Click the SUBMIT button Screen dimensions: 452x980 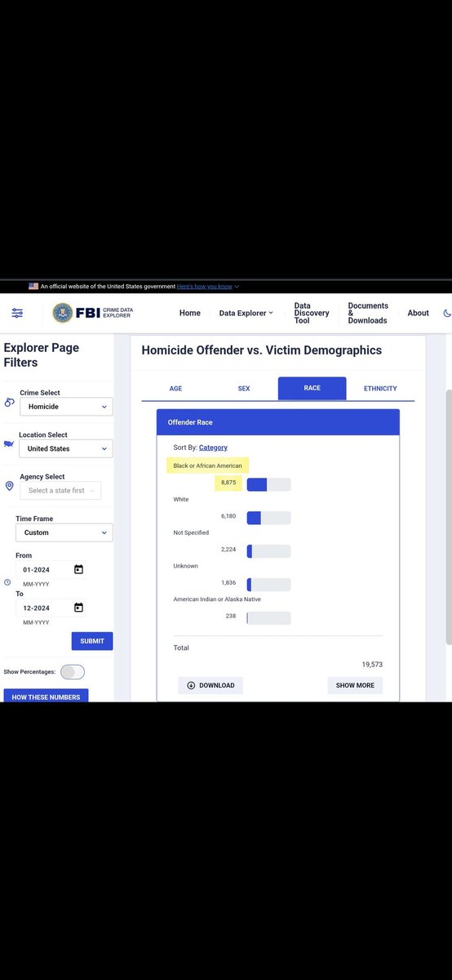[x=92, y=641]
